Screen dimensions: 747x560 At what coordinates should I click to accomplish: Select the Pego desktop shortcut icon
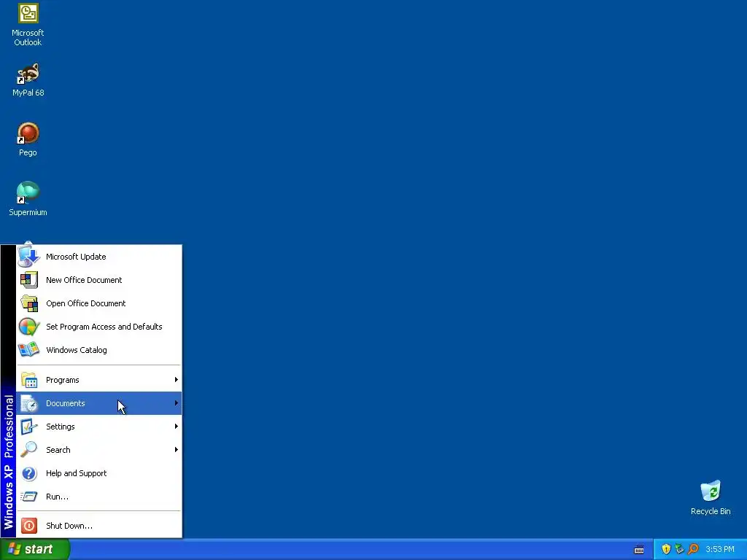pos(28,139)
